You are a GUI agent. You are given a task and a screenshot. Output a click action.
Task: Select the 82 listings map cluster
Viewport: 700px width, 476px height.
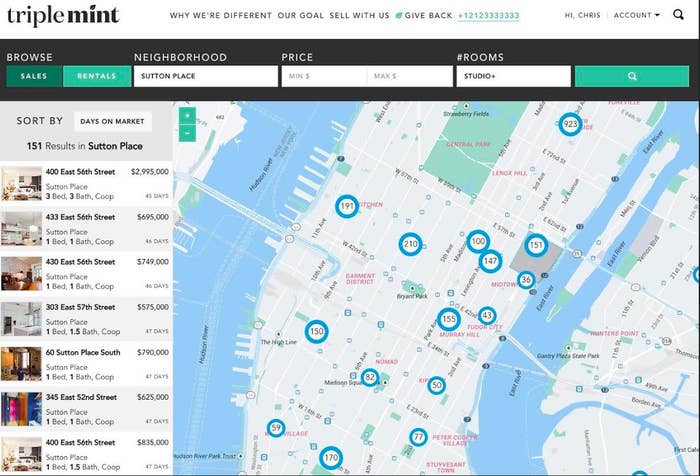370,378
